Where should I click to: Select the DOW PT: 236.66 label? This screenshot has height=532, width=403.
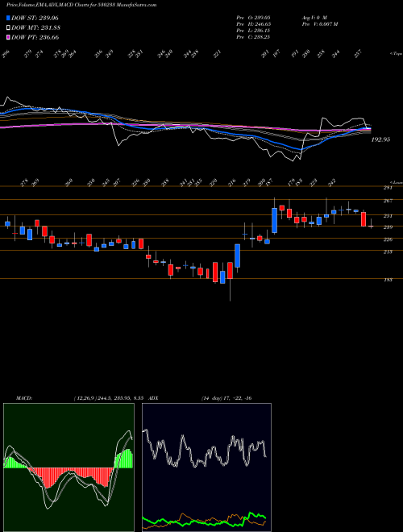[35, 37]
